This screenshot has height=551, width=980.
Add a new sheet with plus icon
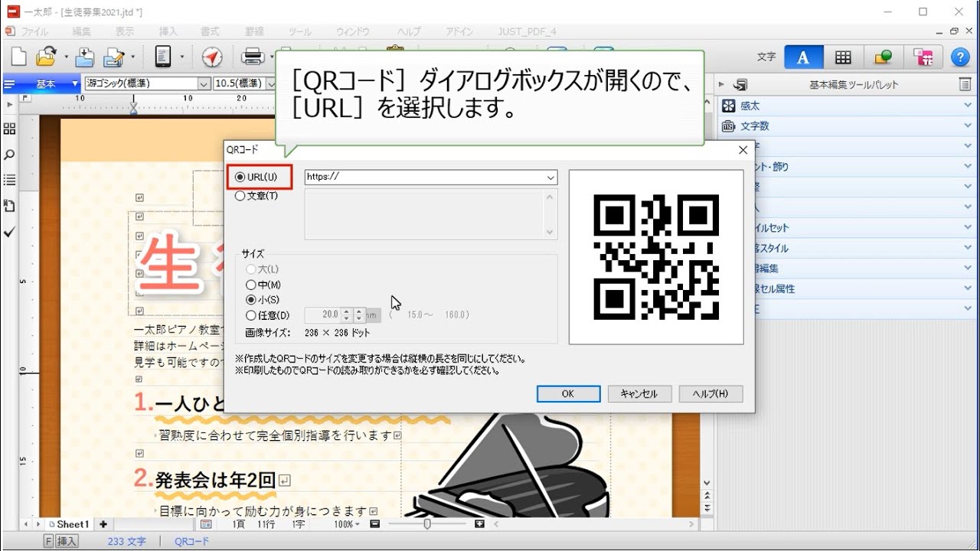click(103, 524)
